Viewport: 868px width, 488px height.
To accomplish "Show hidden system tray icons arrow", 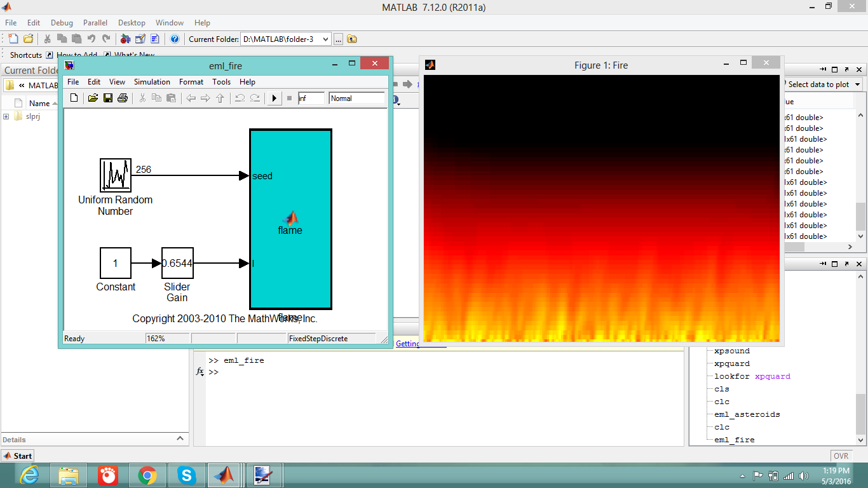I will (742, 476).
